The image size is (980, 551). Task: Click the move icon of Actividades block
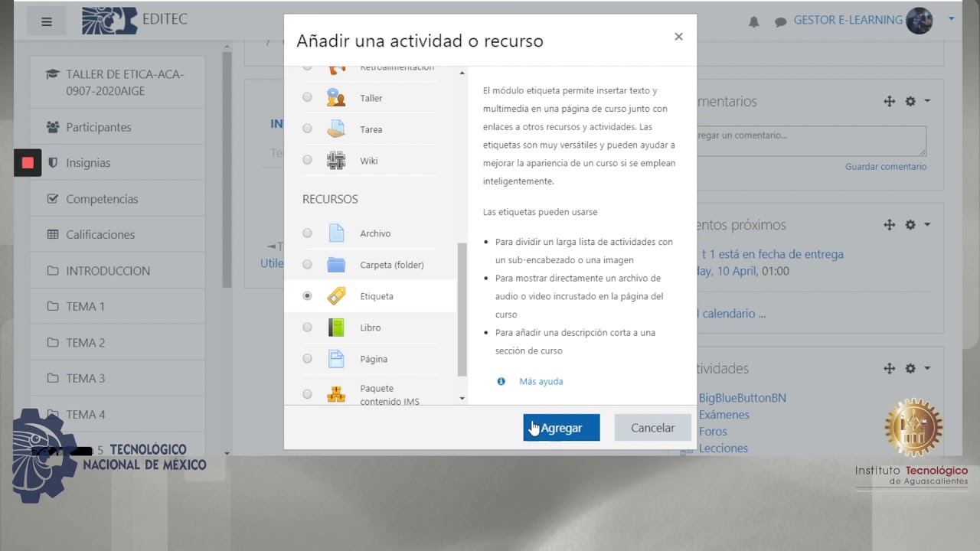coord(889,368)
